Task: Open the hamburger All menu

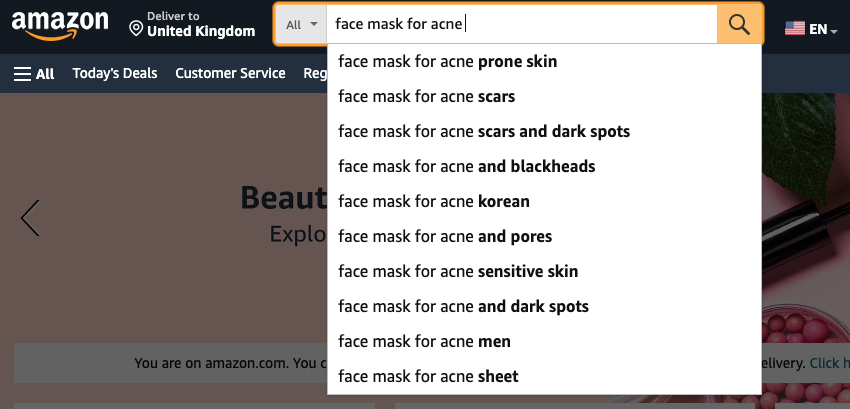Action: tap(34, 74)
